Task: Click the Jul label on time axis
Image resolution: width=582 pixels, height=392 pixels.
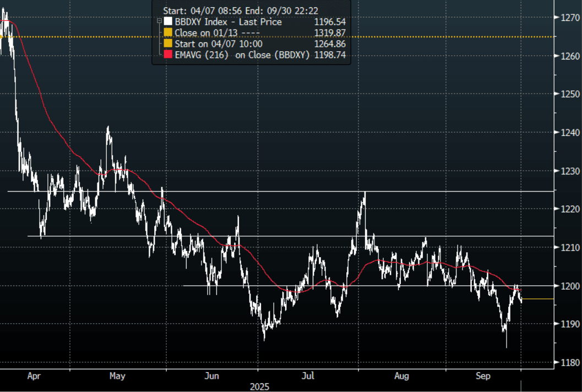Action: pos(308,377)
